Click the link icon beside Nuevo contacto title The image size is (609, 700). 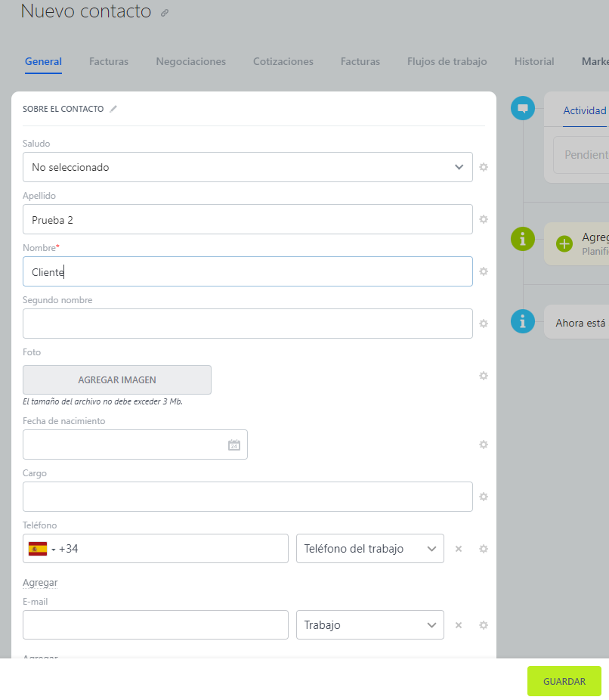tap(165, 13)
